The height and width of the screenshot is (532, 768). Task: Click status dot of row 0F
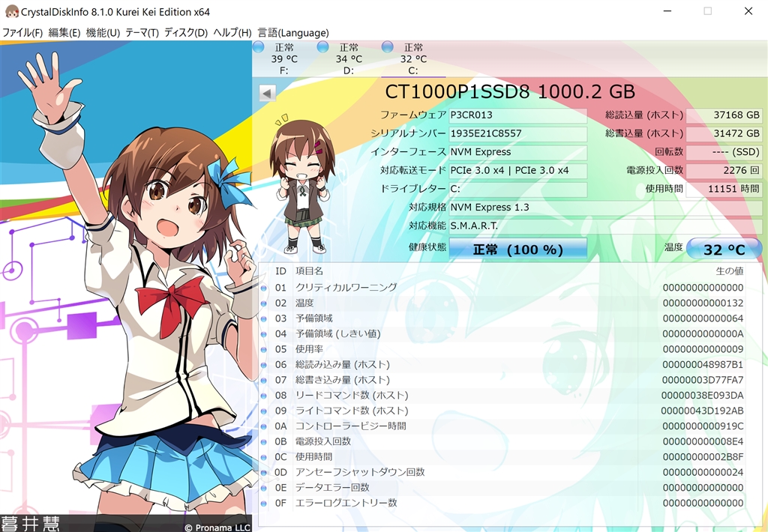263,504
